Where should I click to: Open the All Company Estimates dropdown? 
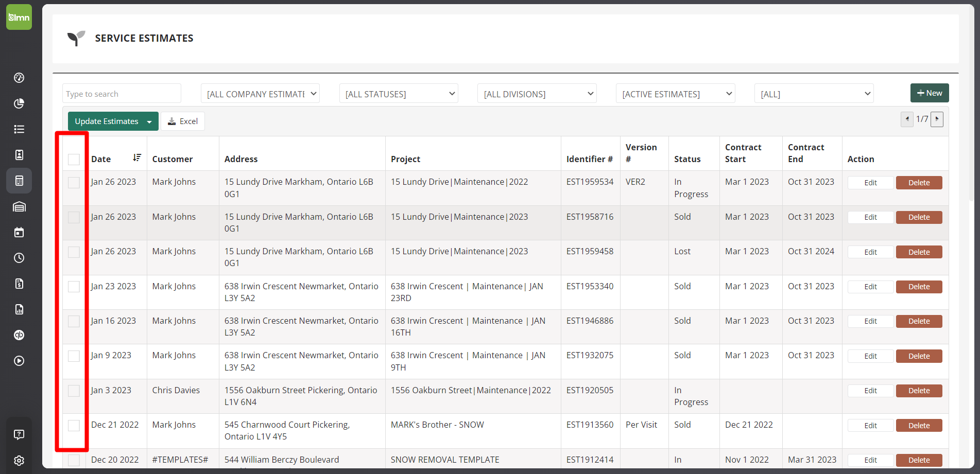coord(260,94)
